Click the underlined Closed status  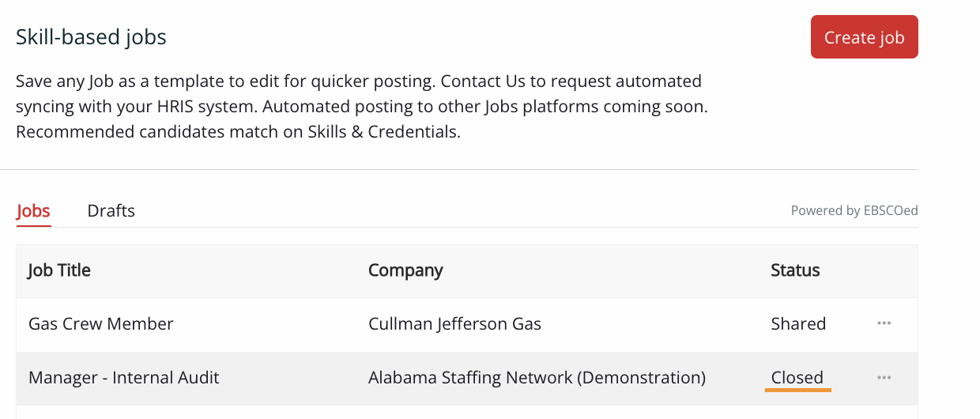point(797,378)
